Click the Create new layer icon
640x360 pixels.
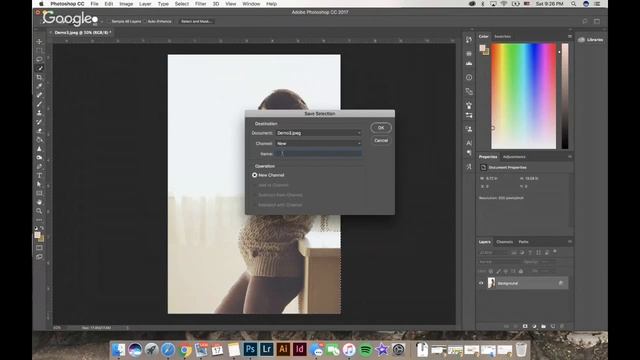(553, 327)
